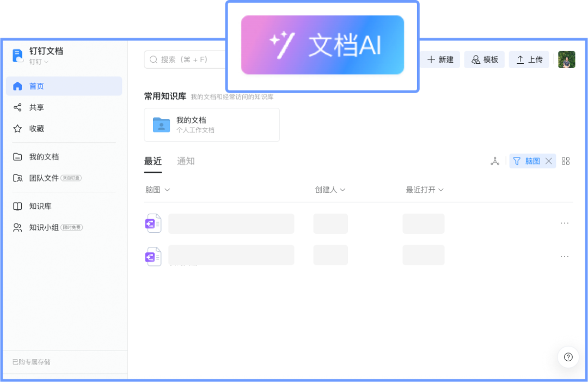Click the folder icon beside 我的文档 sidebar item

(x=17, y=157)
